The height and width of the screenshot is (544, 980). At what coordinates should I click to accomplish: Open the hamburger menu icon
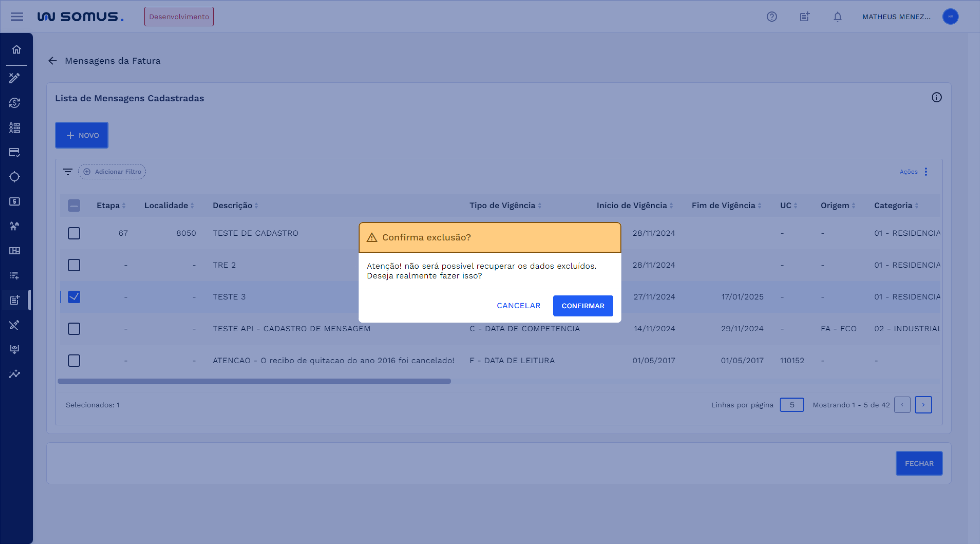[x=17, y=17]
